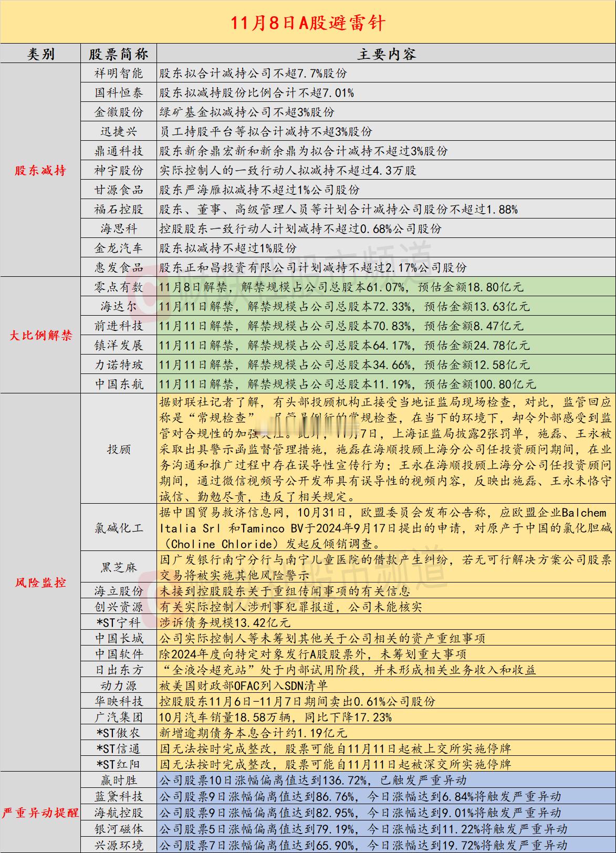Screen dimensions: 616x853
Task: Click text 股东严海雁拟减持不超过1%公司股份
Action: point(259,190)
